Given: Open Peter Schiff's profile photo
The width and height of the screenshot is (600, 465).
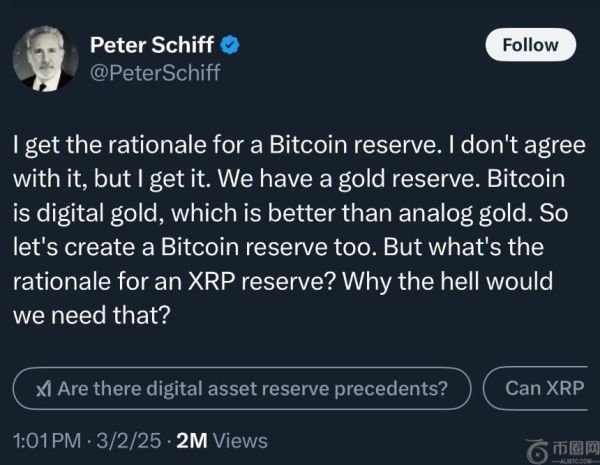Looking at the screenshot, I should (47, 57).
